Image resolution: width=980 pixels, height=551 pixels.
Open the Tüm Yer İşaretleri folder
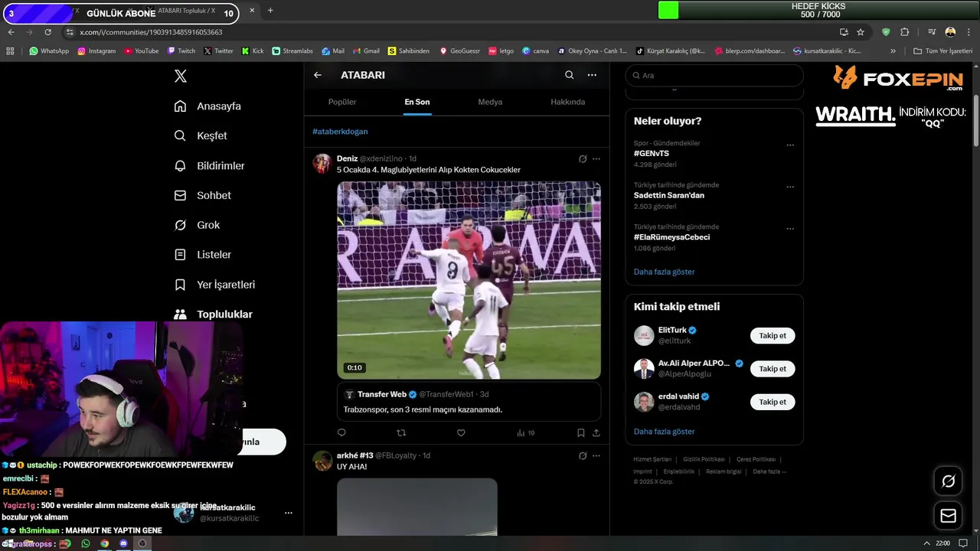coord(942,51)
